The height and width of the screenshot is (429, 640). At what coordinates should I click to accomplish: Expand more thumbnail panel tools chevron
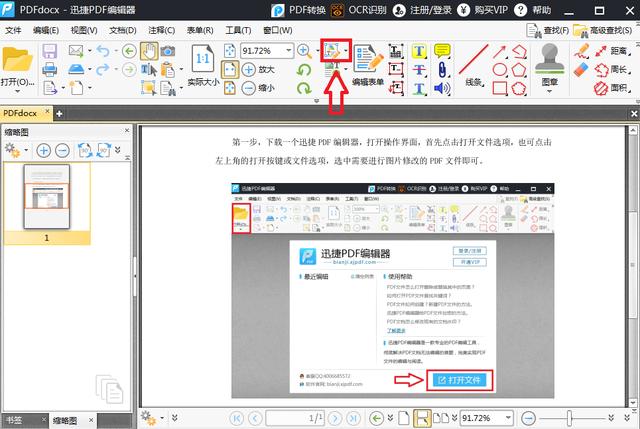(118, 150)
